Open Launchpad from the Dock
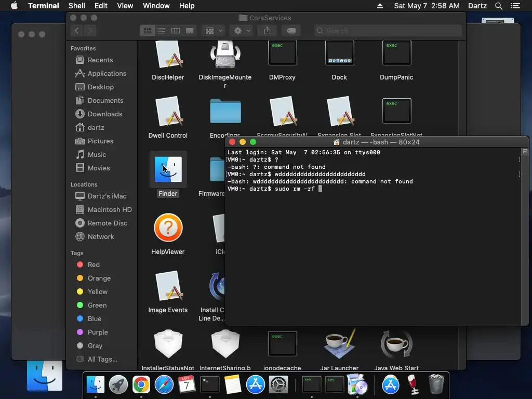The height and width of the screenshot is (399, 532). [118, 385]
